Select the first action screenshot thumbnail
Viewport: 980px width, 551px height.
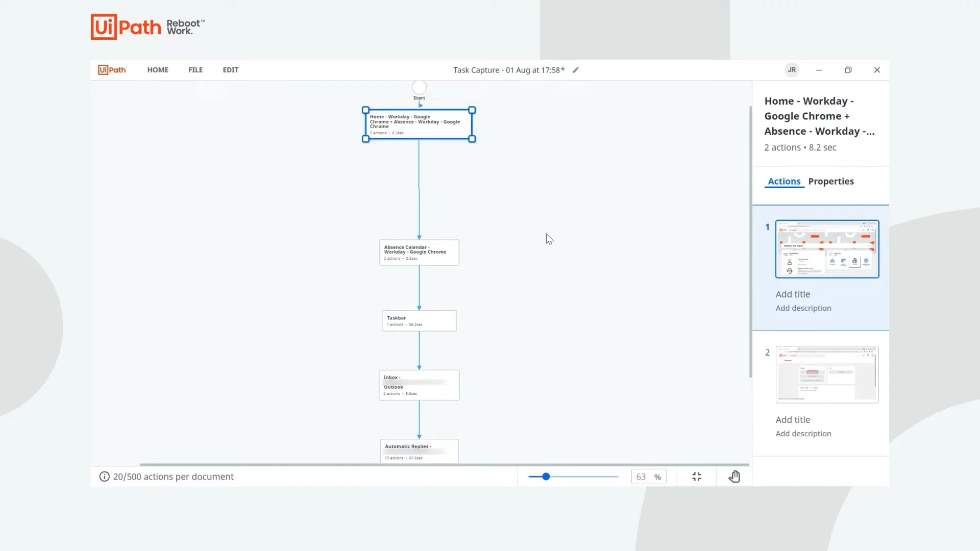coord(827,249)
